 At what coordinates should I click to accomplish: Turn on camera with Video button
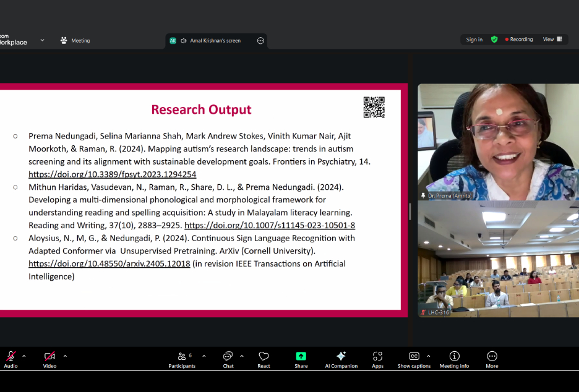(x=49, y=359)
